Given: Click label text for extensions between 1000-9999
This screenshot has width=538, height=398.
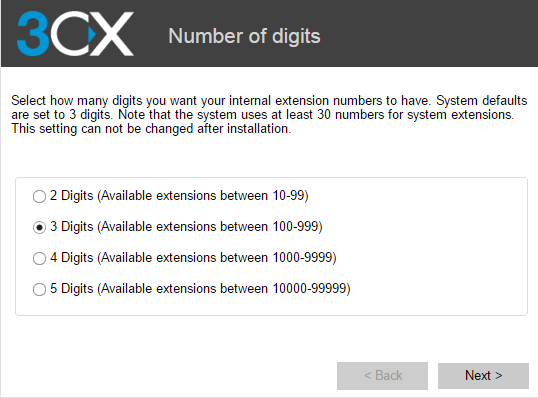Looking at the screenshot, I should [193, 258].
